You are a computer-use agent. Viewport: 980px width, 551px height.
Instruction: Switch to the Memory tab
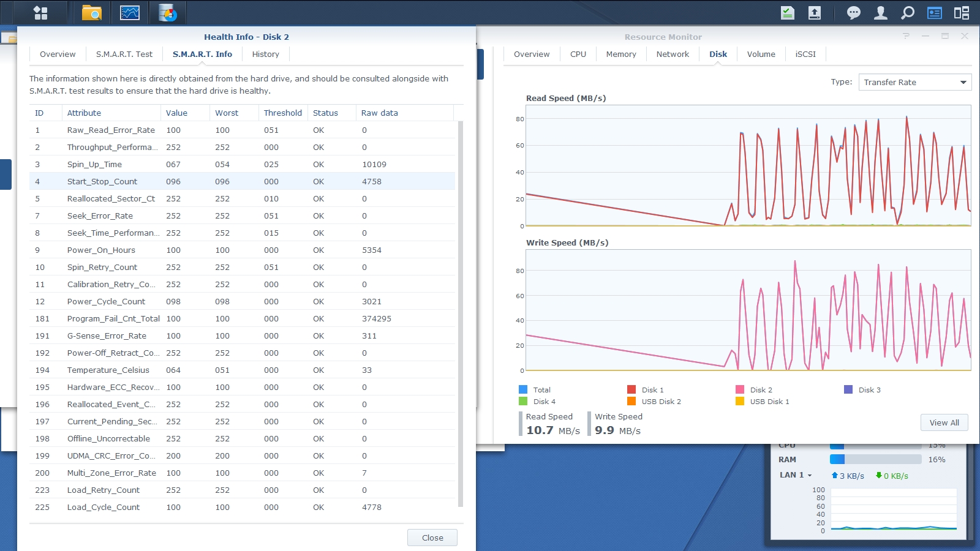pos(621,54)
